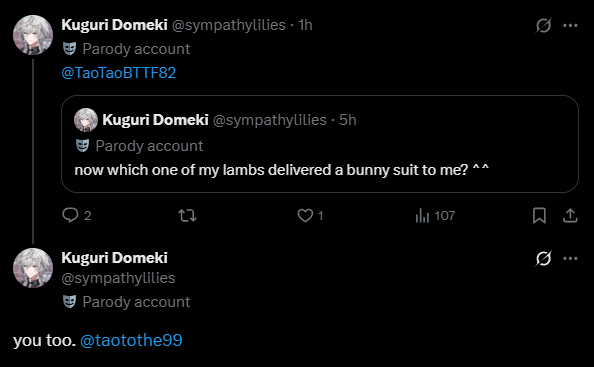
Task: Open the three-dot more menu on top tweet
Action: (570, 25)
